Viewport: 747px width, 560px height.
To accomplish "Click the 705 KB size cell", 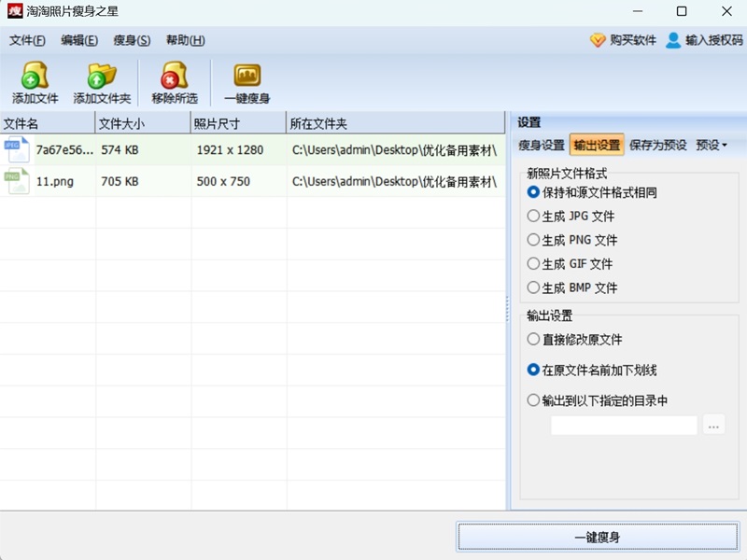I will 120,181.
